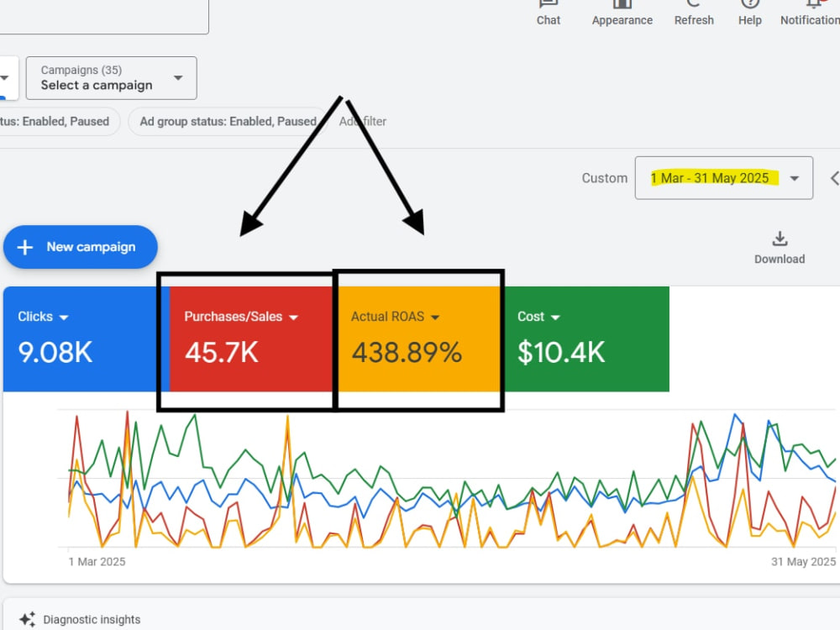Click the partially visible dropdown left of Campaigns
This screenshot has height=630, width=840.
click(x=8, y=78)
